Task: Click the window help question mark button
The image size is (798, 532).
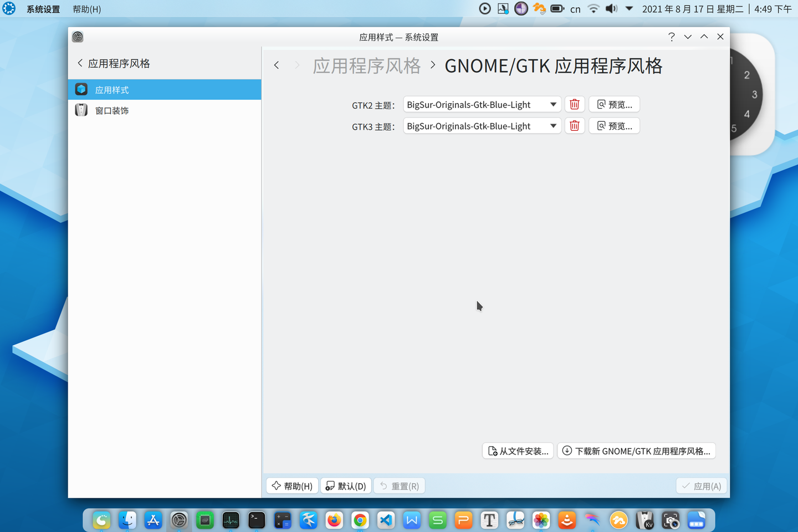Action: pyautogui.click(x=671, y=37)
